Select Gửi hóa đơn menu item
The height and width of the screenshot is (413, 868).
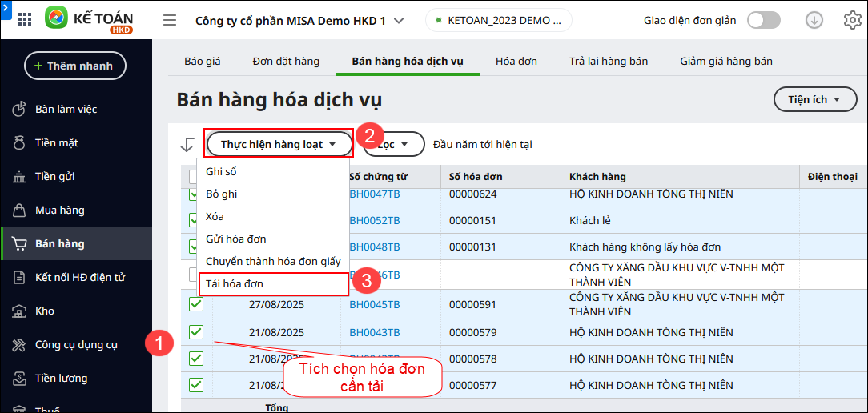[x=236, y=239]
